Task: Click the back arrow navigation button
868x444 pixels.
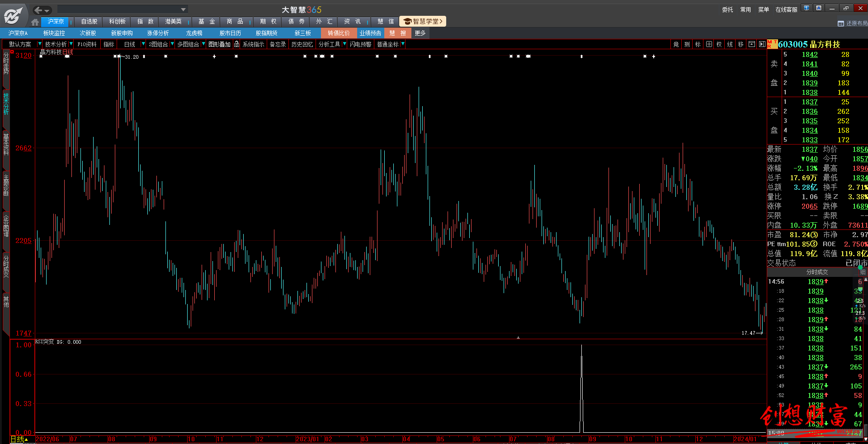Action: (x=38, y=9)
